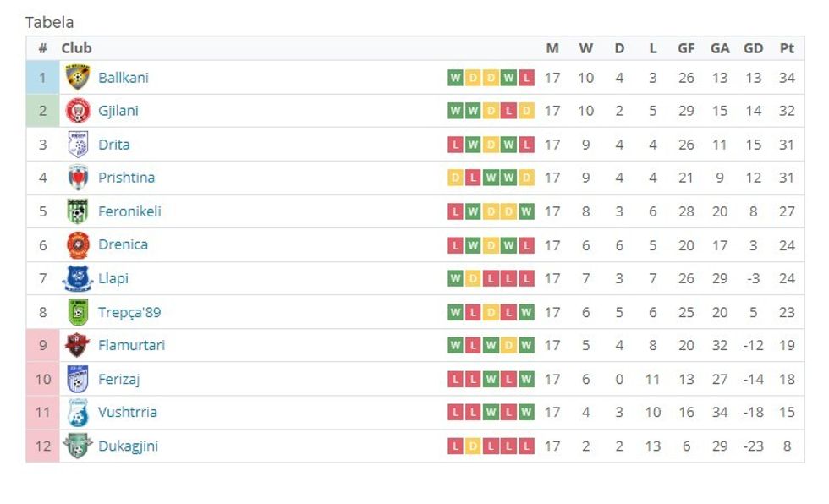This screenshot has height=504, width=829.
Task: Click the GD column header
Action: 753,48
